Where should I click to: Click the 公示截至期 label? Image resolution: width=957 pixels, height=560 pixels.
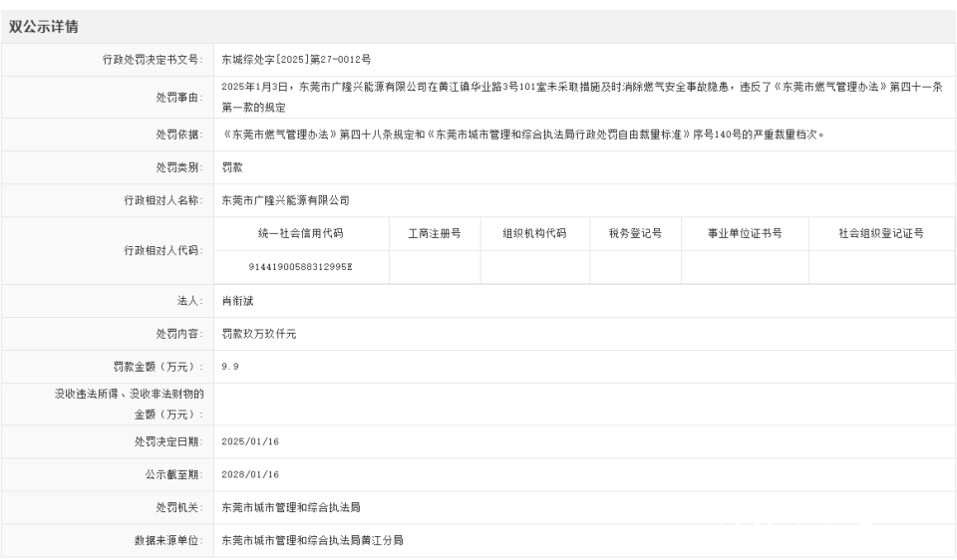tap(174, 475)
